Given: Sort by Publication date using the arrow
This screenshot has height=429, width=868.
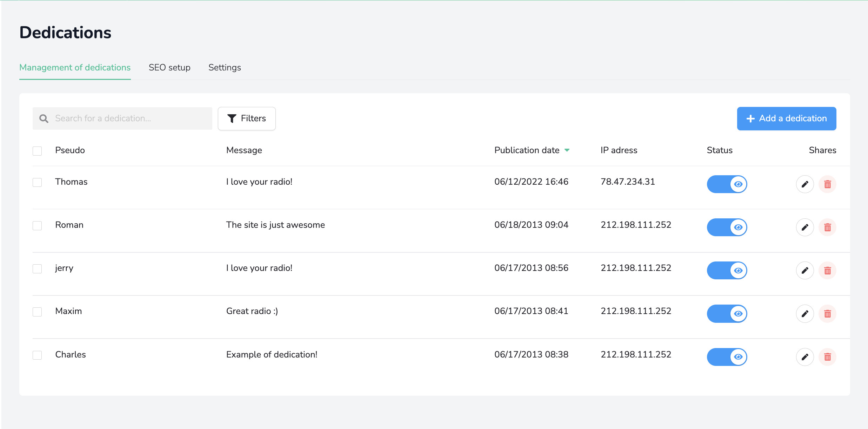Looking at the screenshot, I should pyautogui.click(x=567, y=150).
